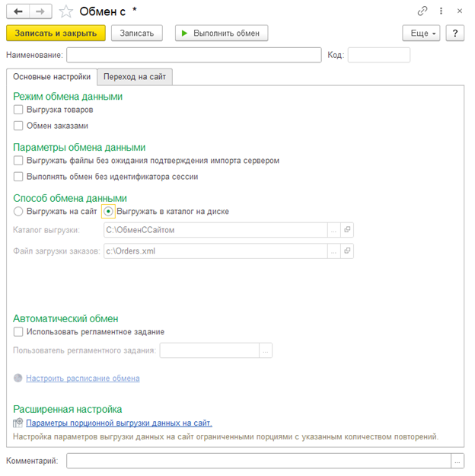Open the Файл загрузки заказов file icon
475x476 pixels.
click(x=347, y=251)
